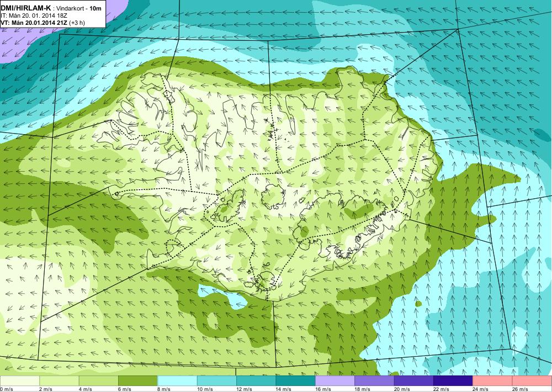552x392 pixels.
Task: Click the "14 m/s" legend label
Action: (x=284, y=389)
